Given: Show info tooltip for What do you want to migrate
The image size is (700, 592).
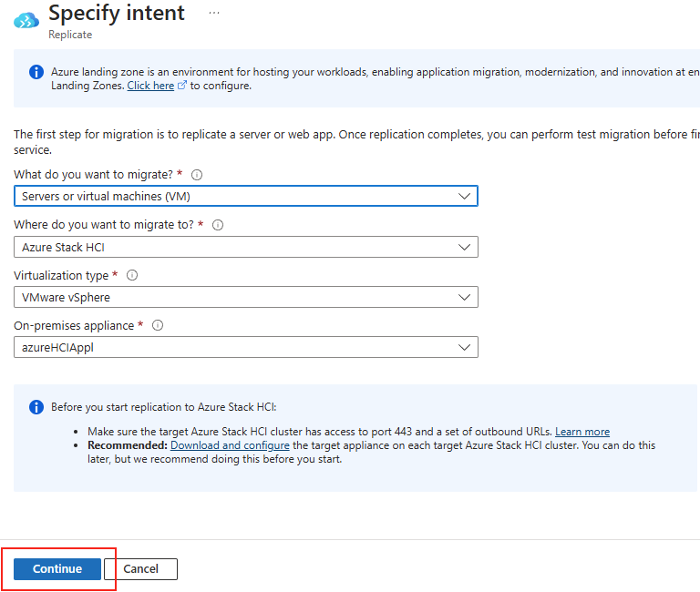Looking at the screenshot, I should [x=197, y=175].
